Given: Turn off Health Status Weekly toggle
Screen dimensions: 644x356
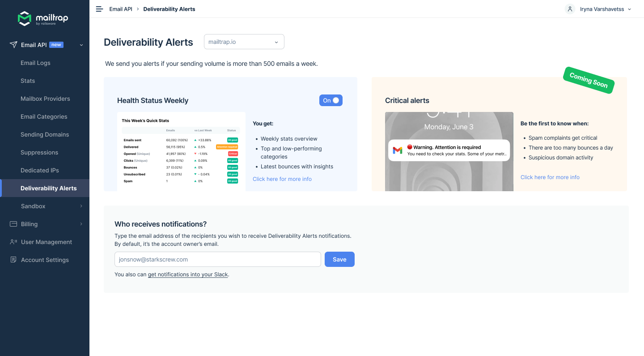Looking at the screenshot, I should [331, 100].
